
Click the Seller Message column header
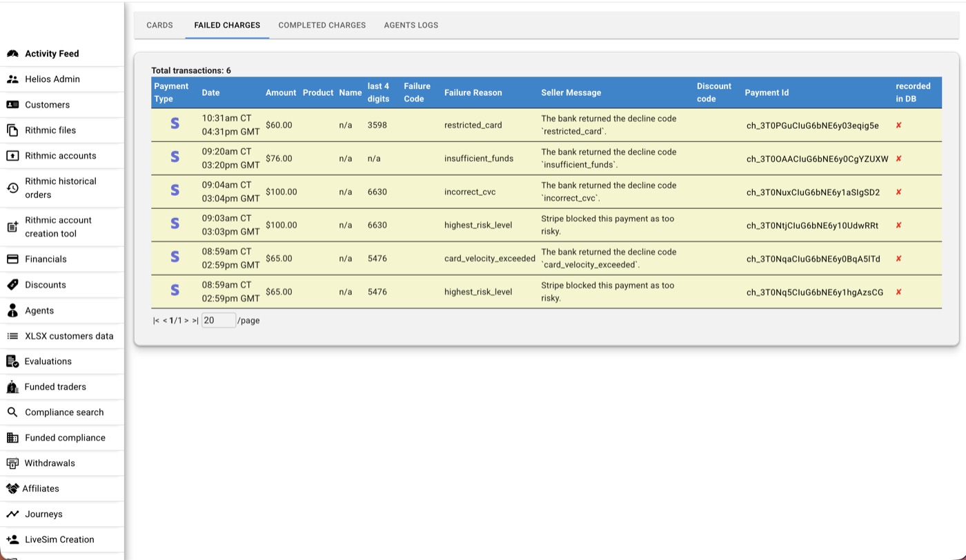point(571,92)
